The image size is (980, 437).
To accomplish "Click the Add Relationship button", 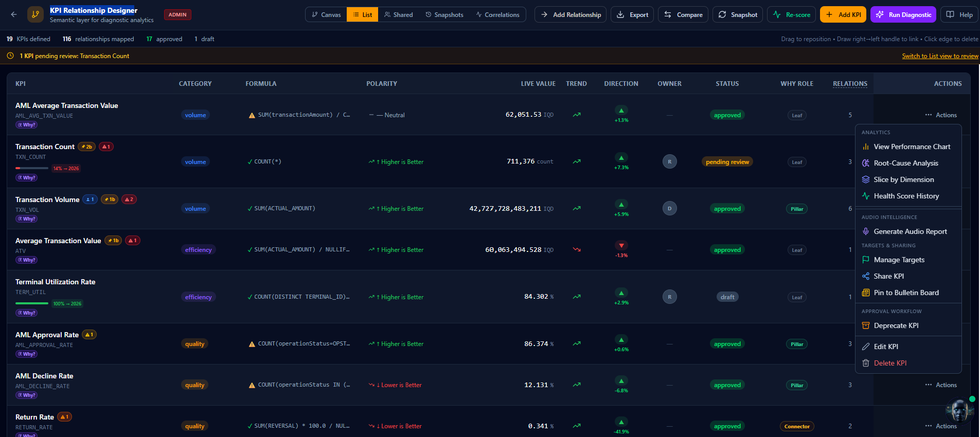I will point(571,14).
